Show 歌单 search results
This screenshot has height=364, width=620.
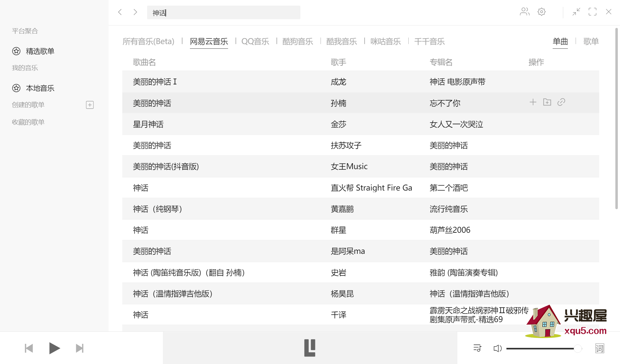[591, 41]
